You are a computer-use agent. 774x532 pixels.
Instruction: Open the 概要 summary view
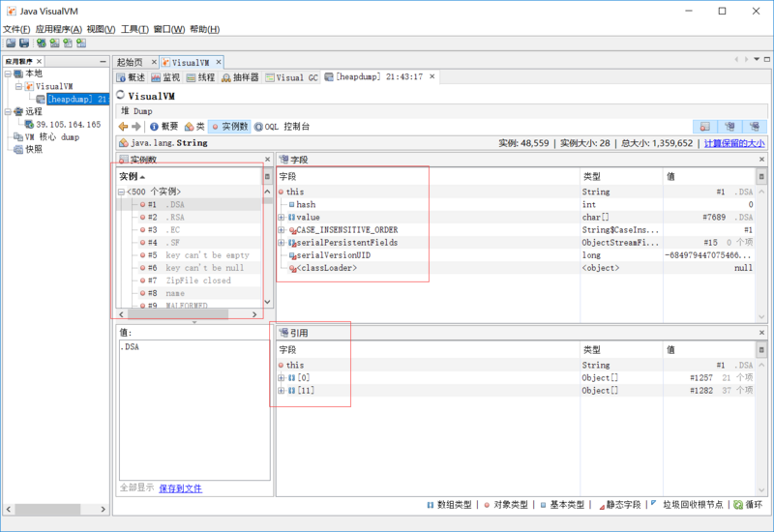[x=164, y=127]
